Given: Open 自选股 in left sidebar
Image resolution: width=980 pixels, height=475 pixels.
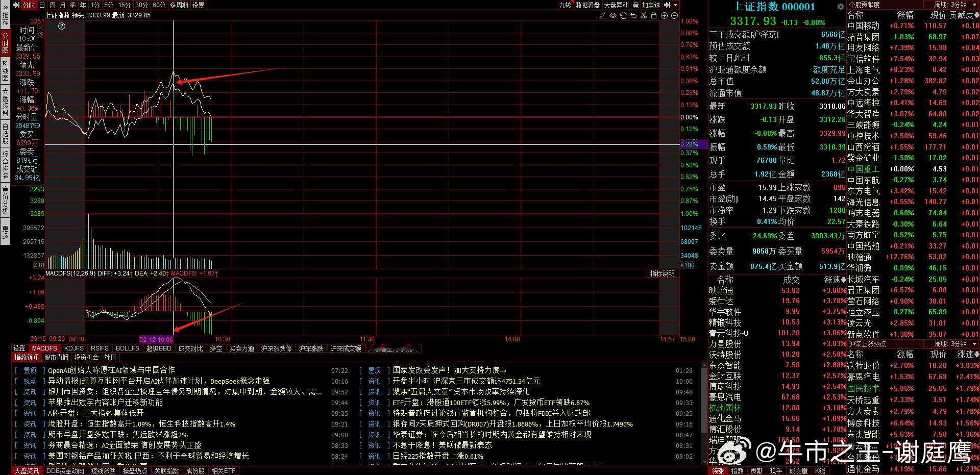Looking at the screenshot, I should tap(5, 134).
